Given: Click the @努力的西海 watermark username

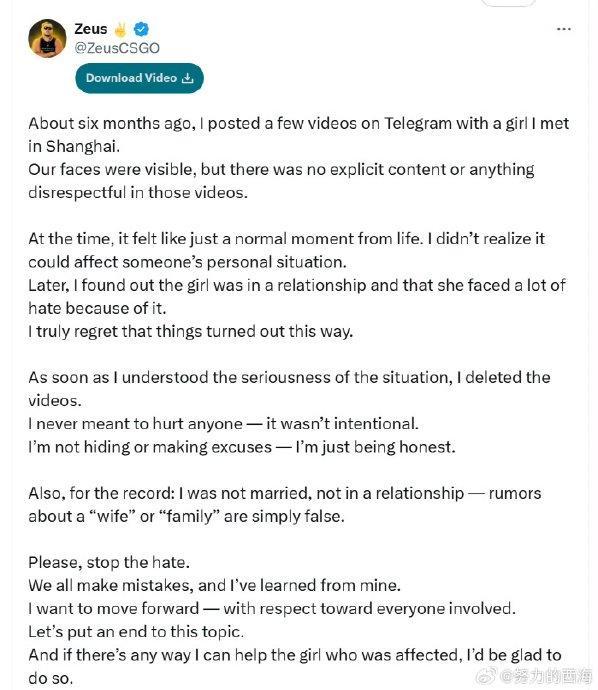Looking at the screenshot, I should click(x=547, y=675).
